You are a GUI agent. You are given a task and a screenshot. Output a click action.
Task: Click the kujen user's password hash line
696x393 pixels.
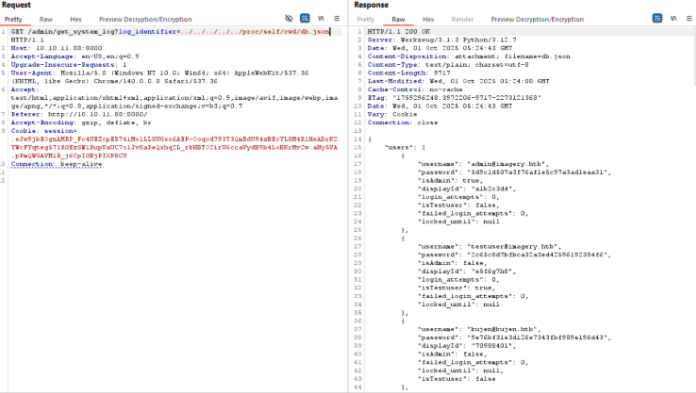click(514, 337)
